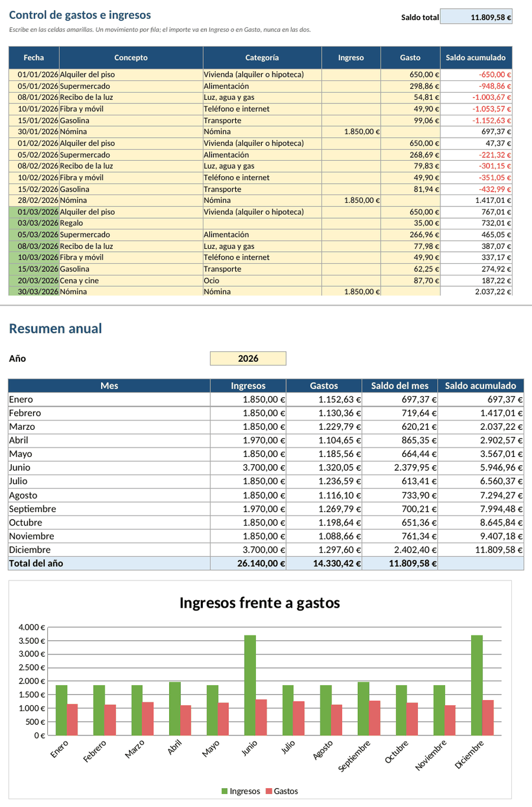Click the 4.000 € y-axis label

click(31, 627)
